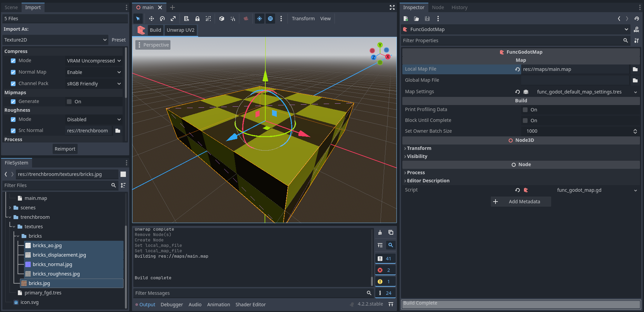Enable Block Until Complete checkbox
Screen dimensions: 644x312
(x=525, y=121)
